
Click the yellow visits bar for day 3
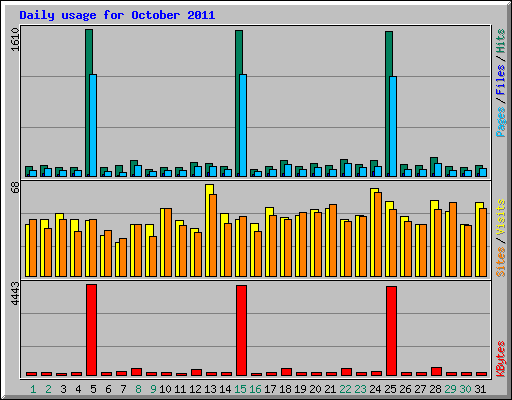tap(58, 245)
